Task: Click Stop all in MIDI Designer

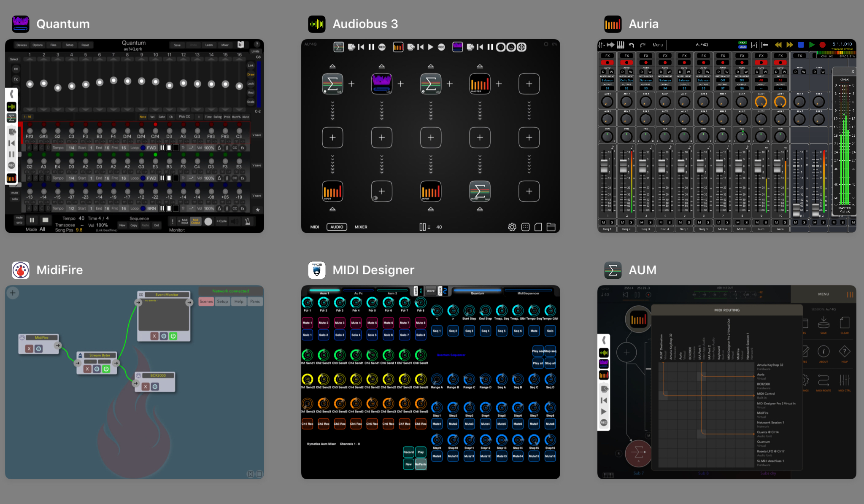Action: click(x=550, y=363)
